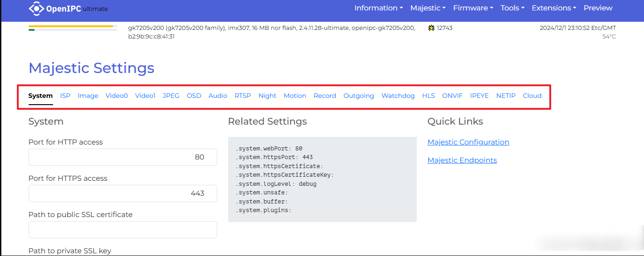644x256 pixels.
Task: Switch to the Night tab
Action: click(268, 96)
